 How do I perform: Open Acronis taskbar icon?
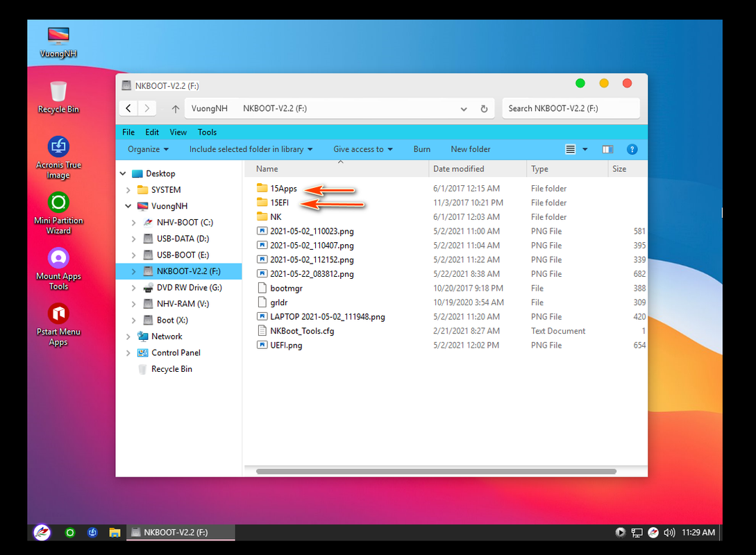tap(92, 532)
